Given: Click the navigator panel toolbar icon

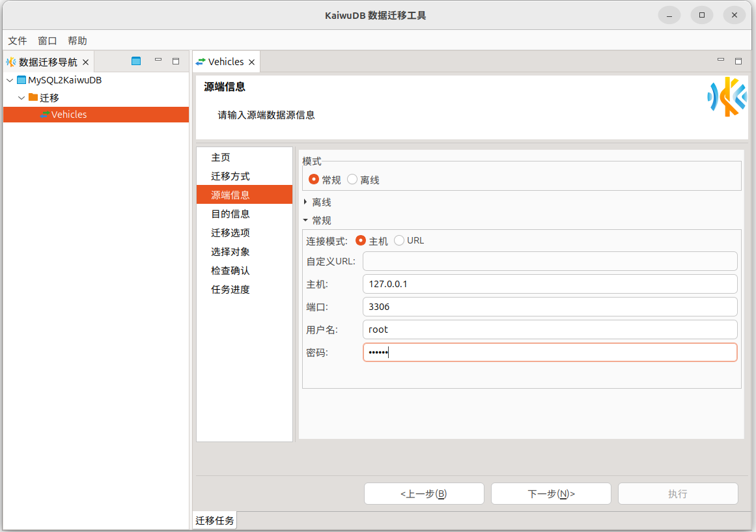Looking at the screenshot, I should [136, 61].
